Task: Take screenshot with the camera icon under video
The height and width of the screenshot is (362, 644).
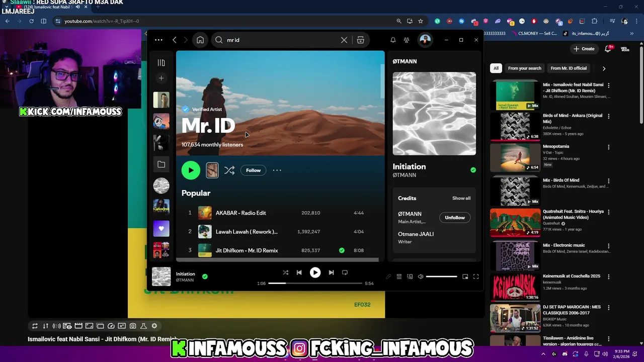Action: tap(133, 326)
